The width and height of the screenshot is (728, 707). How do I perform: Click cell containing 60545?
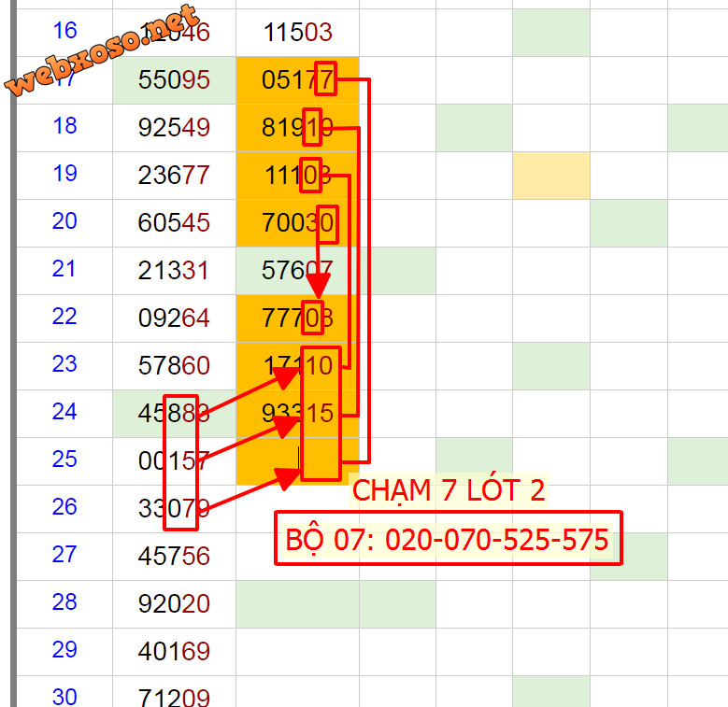pos(174,223)
